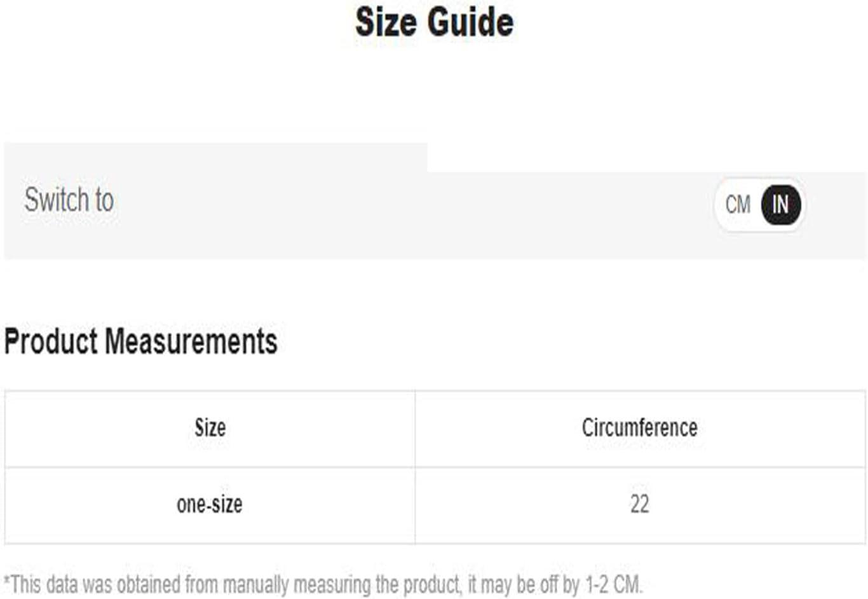
Task: Select the IN unit option
Action: [x=780, y=205]
